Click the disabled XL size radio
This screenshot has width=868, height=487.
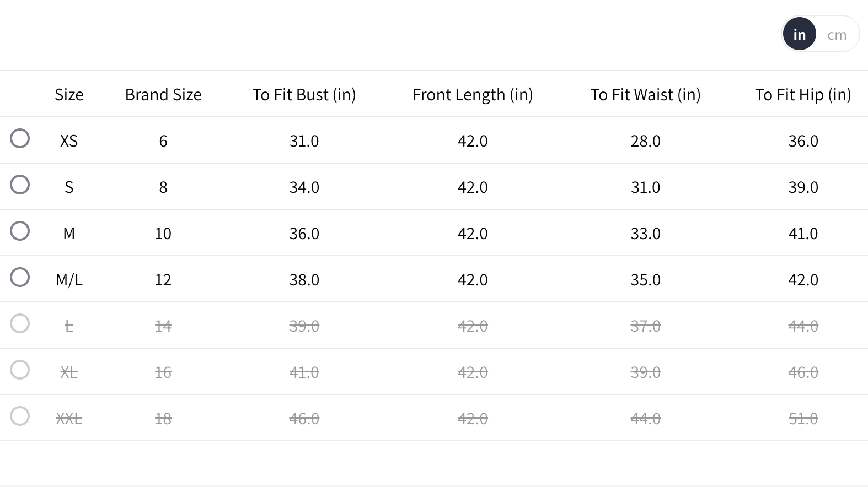[x=20, y=370]
